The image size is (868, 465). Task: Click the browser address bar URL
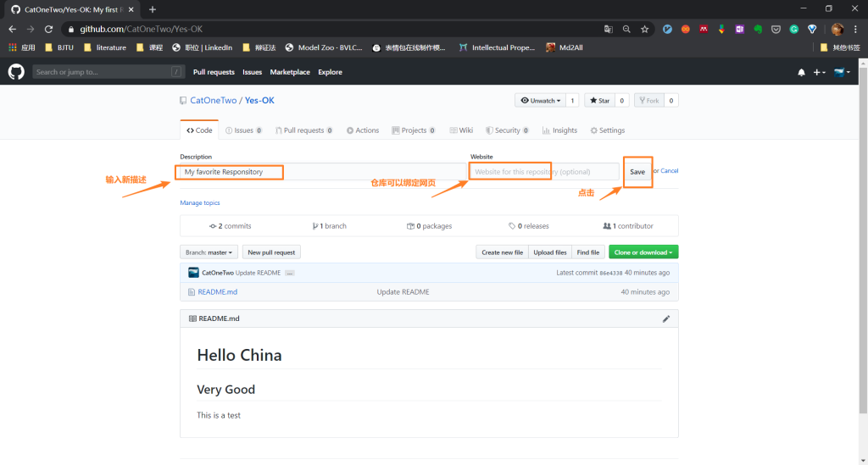point(142,30)
